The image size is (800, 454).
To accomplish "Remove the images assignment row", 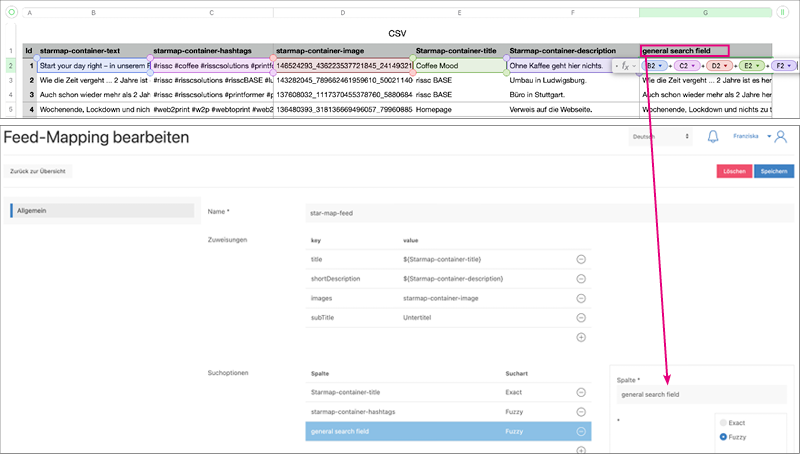I will [x=581, y=298].
